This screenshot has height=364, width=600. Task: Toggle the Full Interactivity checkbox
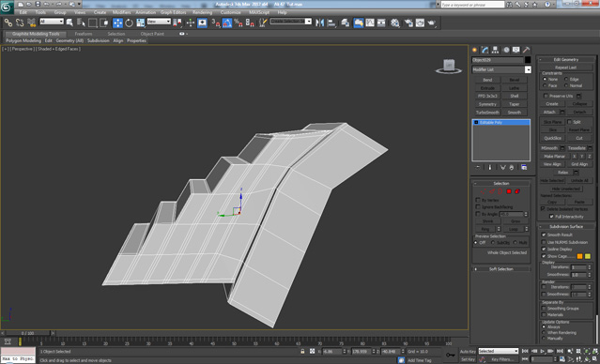tap(551, 217)
